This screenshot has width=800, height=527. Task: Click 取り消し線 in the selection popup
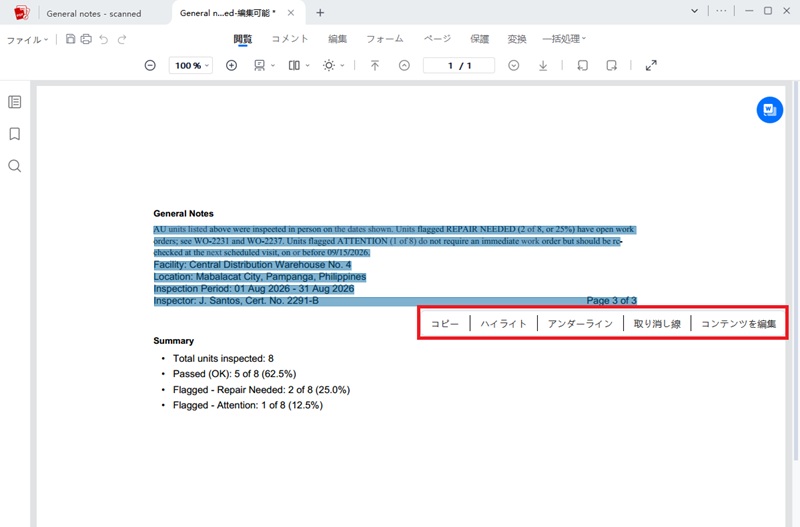coord(657,323)
